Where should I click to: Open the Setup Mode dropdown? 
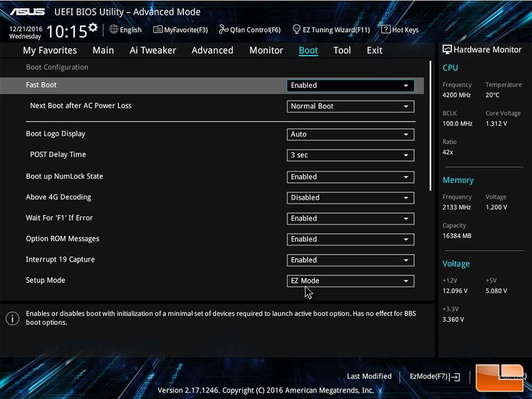pos(350,281)
